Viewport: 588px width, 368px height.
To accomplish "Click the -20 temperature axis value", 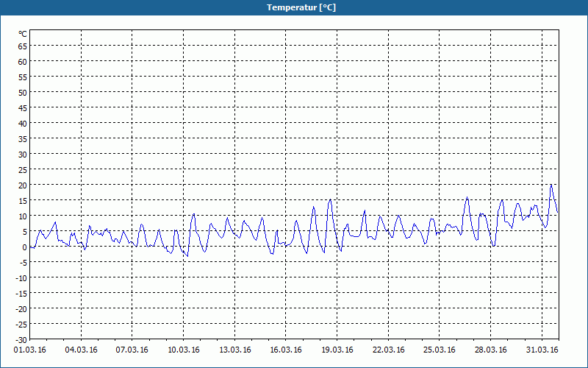I will point(21,308).
